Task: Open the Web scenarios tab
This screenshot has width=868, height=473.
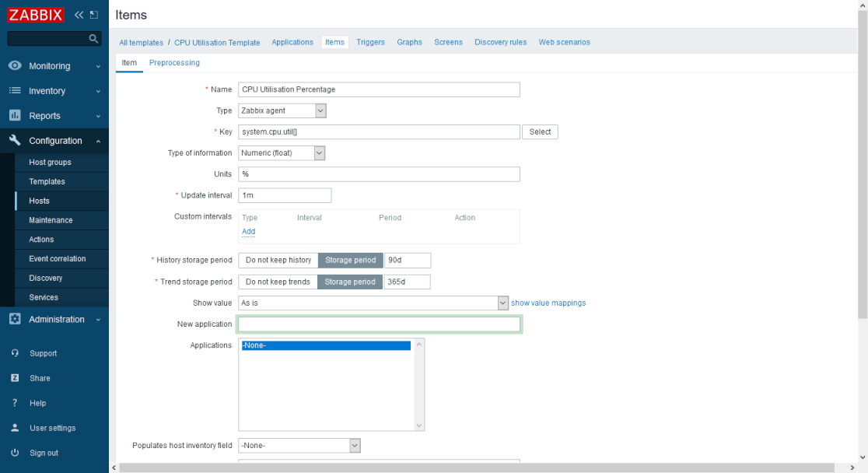Action: point(564,42)
